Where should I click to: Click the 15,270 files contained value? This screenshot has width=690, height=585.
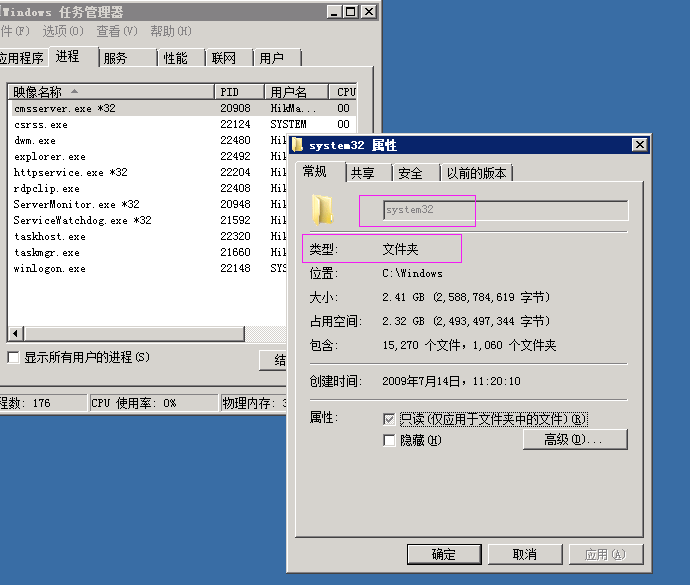469,345
